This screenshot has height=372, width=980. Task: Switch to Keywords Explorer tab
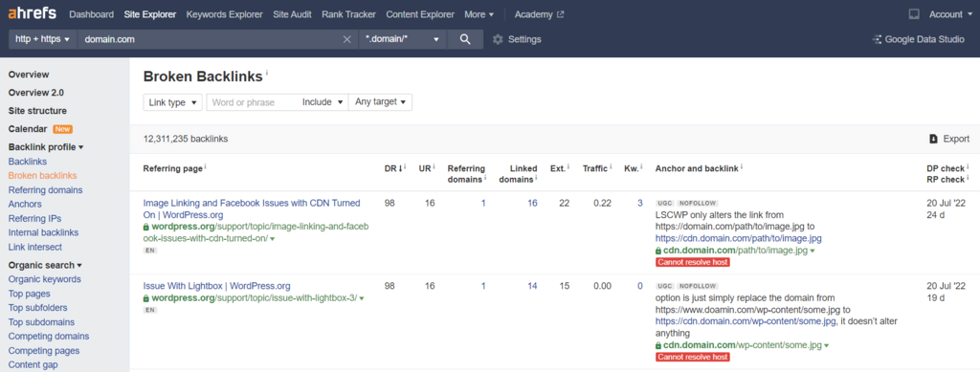[224, 13]
